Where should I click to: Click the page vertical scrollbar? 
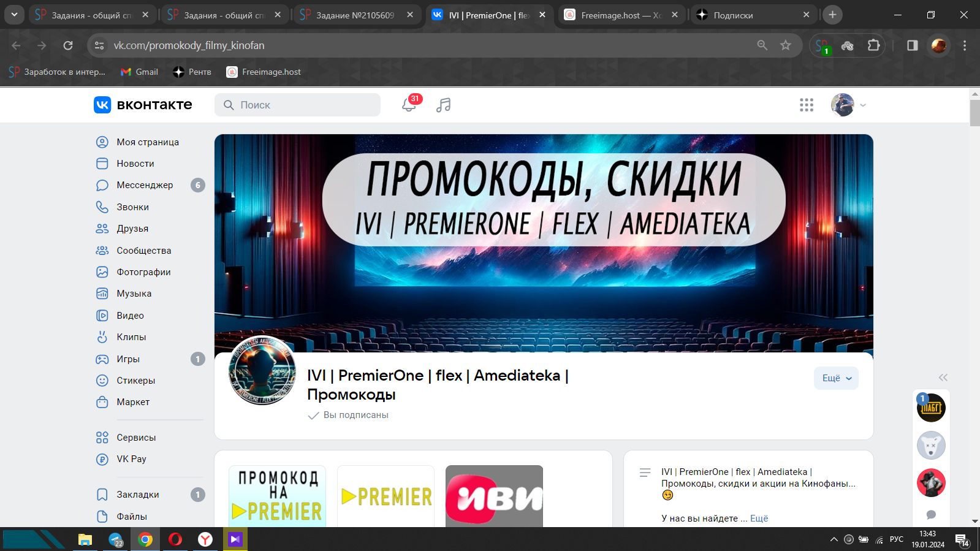[x=975, y=113]
